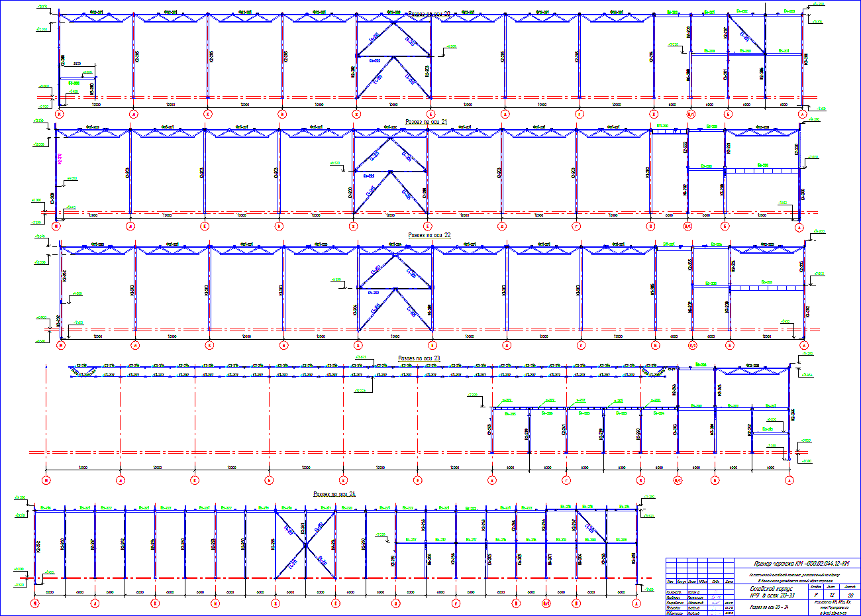This screenshot has width=861, height=616.
Task: Click the 'Разрез по оси 21' section title
Action: (427, 123)
